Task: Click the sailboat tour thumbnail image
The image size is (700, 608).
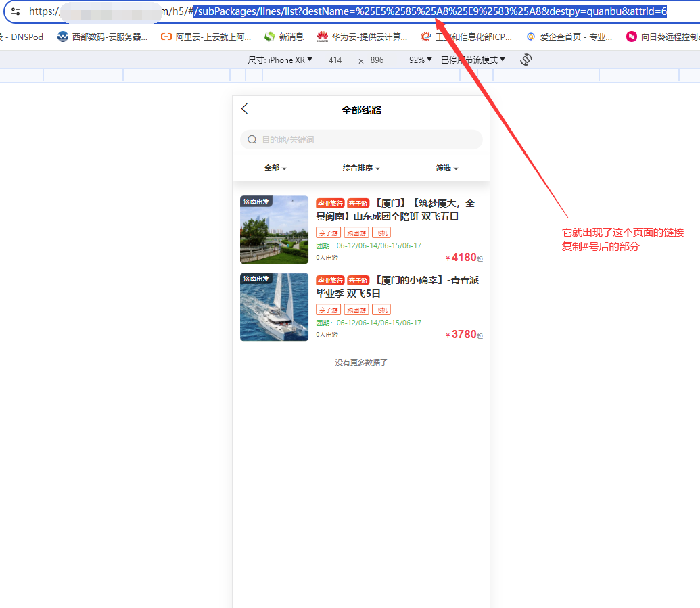Action: [274, 307]
